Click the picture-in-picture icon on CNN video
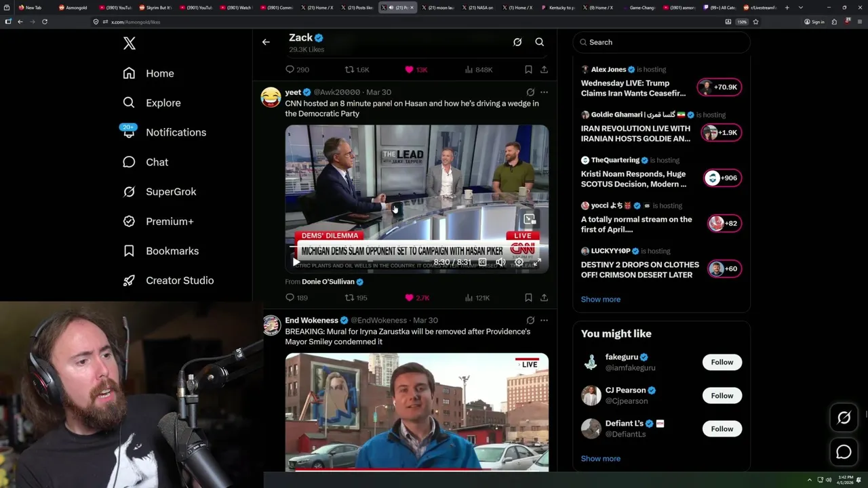Viewport: 868px width, 488px height. click(530, 218)
